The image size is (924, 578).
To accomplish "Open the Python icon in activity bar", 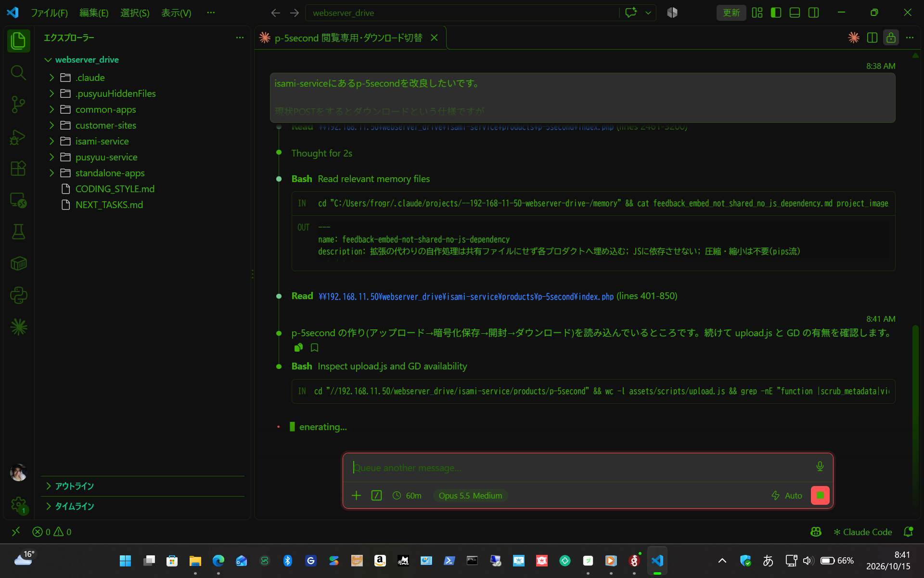I will tap(18, 295).
